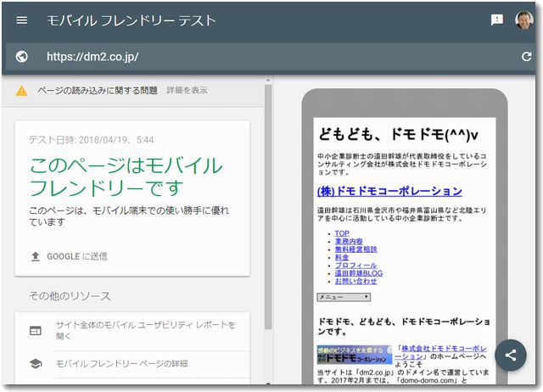Click the yellow warning triangle icon
Screen dimensions: 543x392
click(21, 91)
